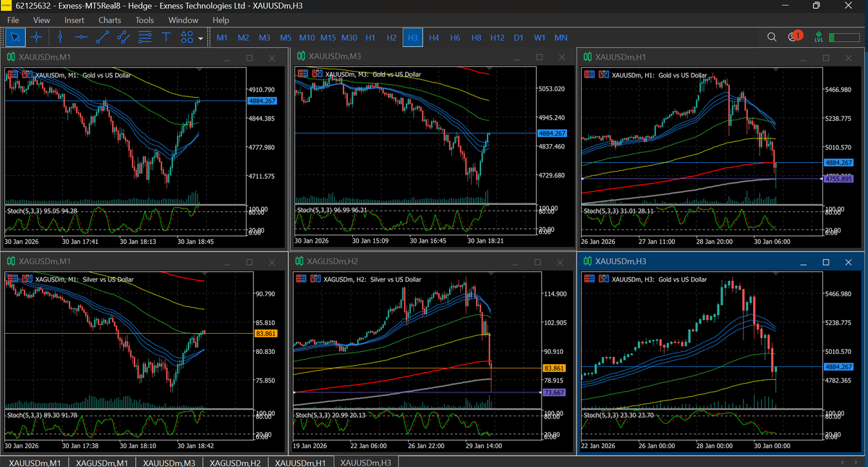This screenshot has height=467, width=868.
Task: Switch to XAUUSDm,H3 bottom tab
Action: (x=366, y=462)
